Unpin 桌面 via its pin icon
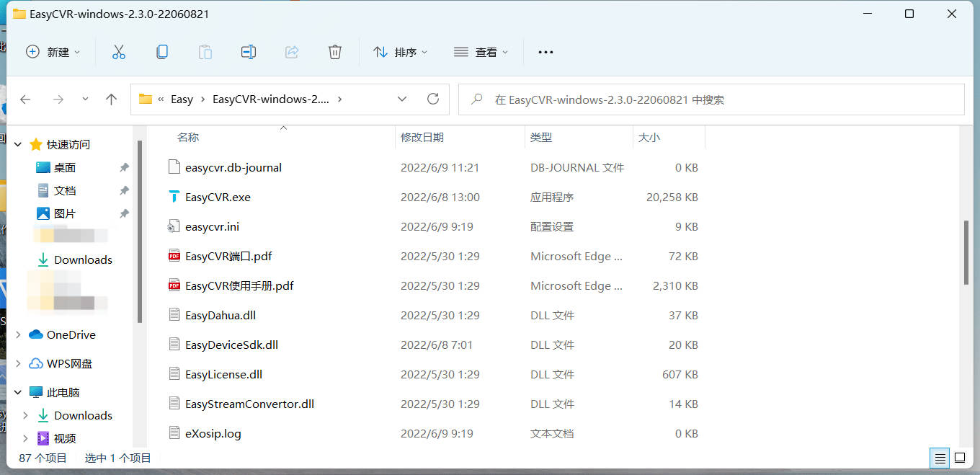This screenshot has width=980, height=475. 124,167
